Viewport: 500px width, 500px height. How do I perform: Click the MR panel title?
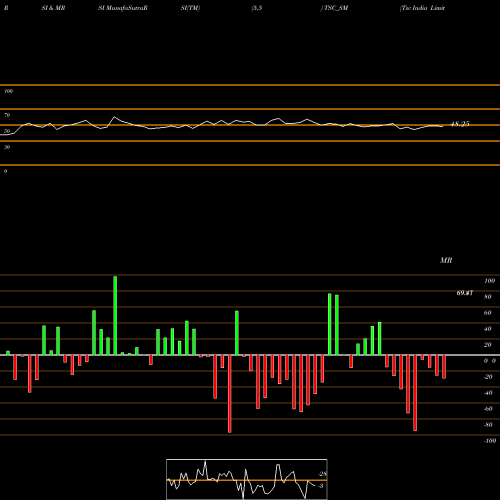(446, 260)
